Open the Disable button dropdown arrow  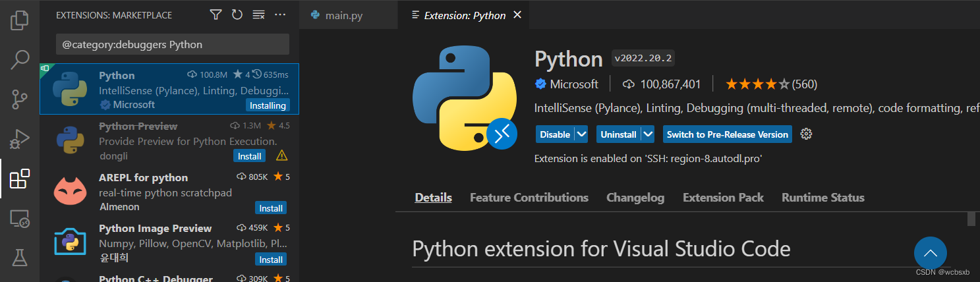coord(581,134)
